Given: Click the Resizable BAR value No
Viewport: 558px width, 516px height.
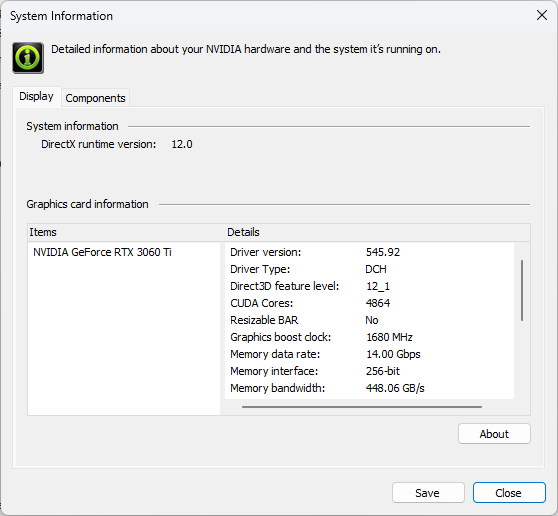Looking at the screenshot, I should coord(372,320).
